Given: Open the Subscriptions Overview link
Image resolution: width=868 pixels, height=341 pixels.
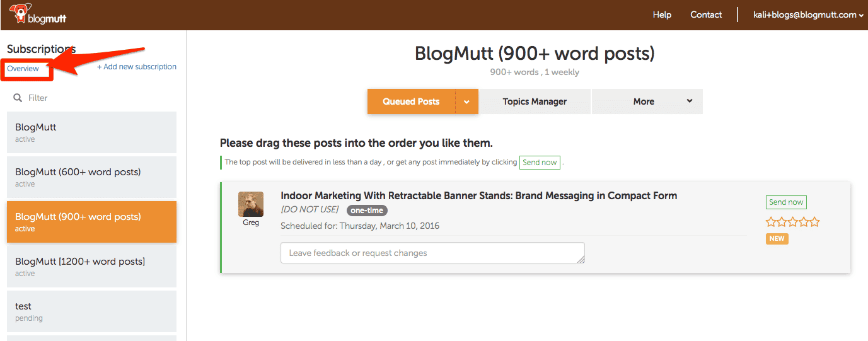Looking at the screenshot, I should coord(23,69).
